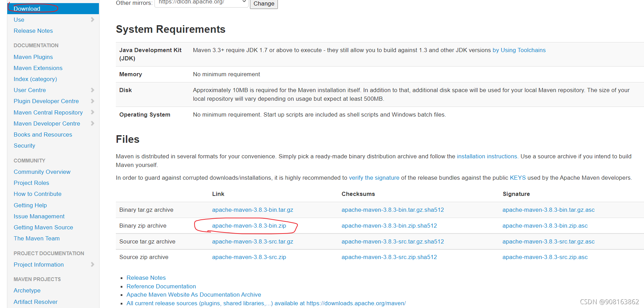Open Reference Documentation link

click(161, 286)
